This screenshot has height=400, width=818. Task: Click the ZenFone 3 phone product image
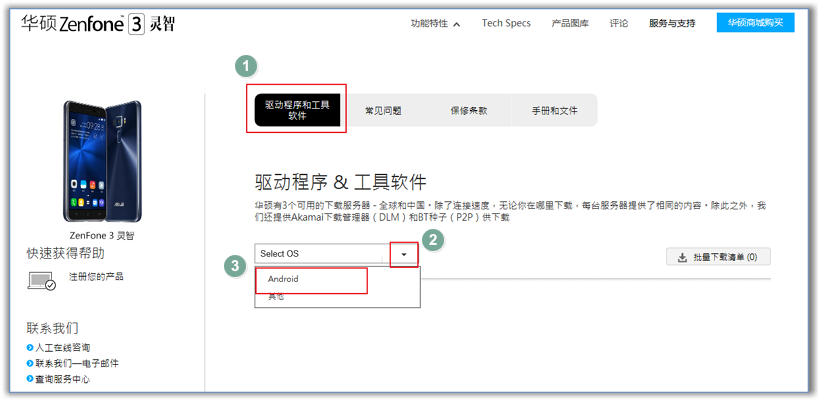coord(102,161)
